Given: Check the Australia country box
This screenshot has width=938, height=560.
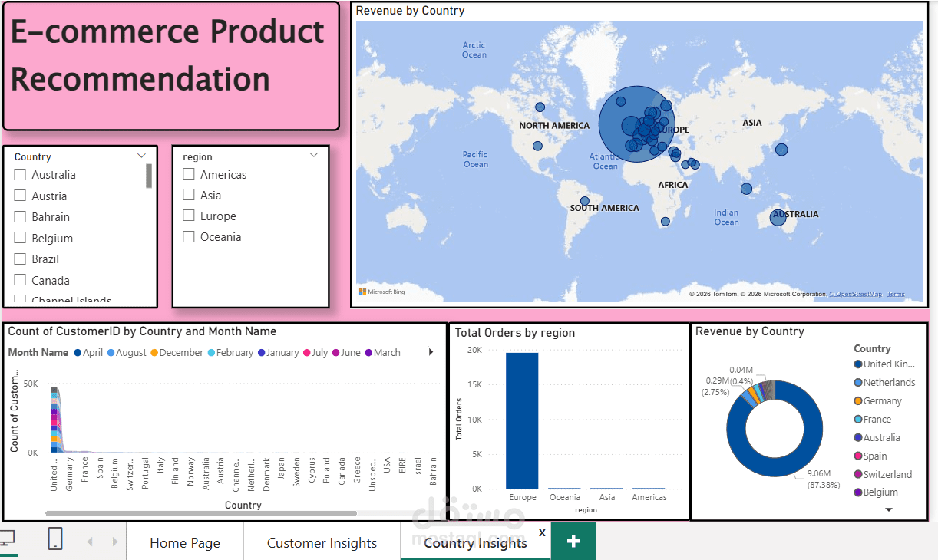Looking at the screenshot, I should pos(20,175).
